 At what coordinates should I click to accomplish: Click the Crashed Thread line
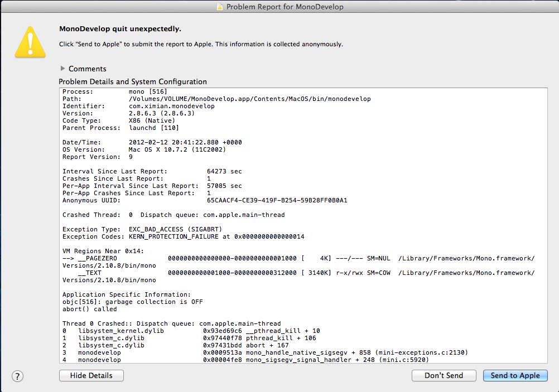(x=174, y=215)
